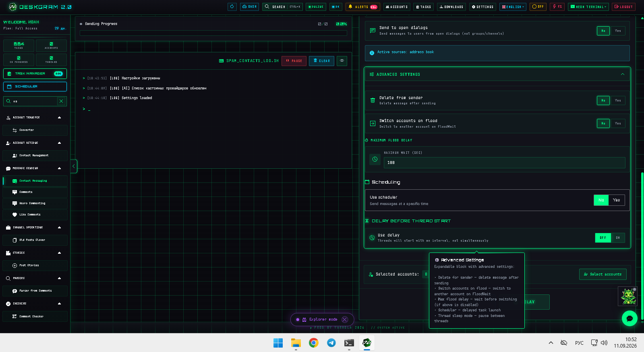Open Post Stories icon
The width and height of the screenshot is (644, 352).
tap(15, 265)
